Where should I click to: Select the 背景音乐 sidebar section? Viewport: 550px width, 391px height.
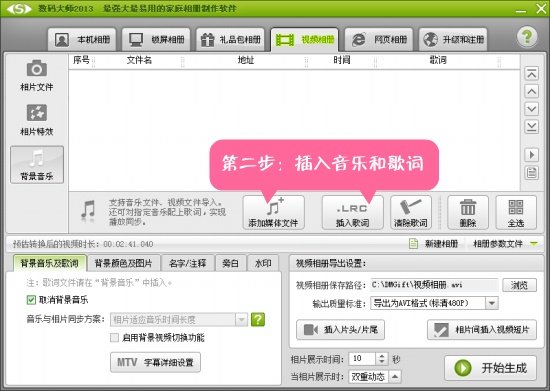coord(37,164)
